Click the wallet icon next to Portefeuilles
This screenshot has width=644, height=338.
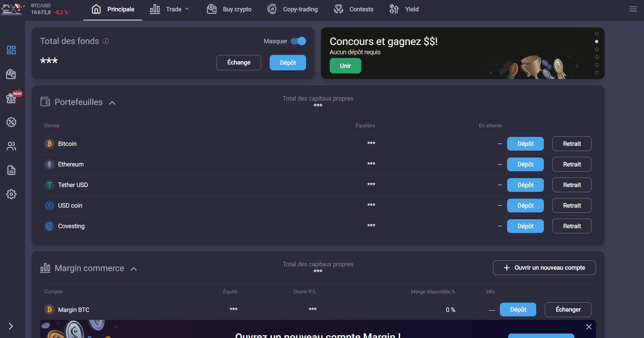point(45,102)
